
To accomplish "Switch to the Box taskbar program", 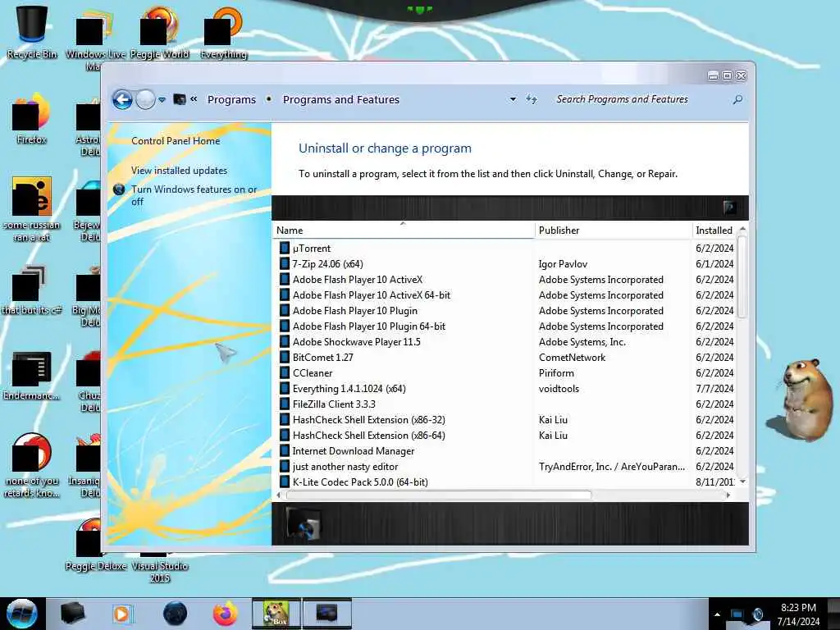I will 276,614.
